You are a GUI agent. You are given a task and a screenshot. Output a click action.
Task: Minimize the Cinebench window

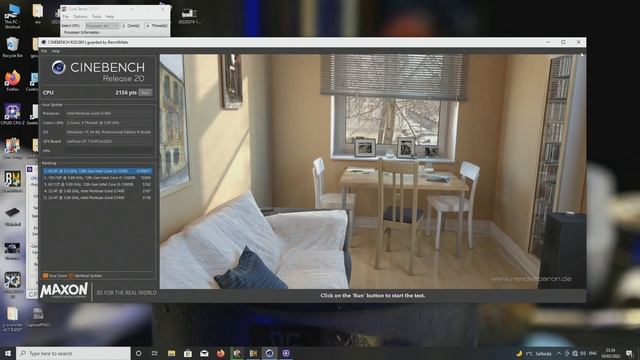pos(548,42)
